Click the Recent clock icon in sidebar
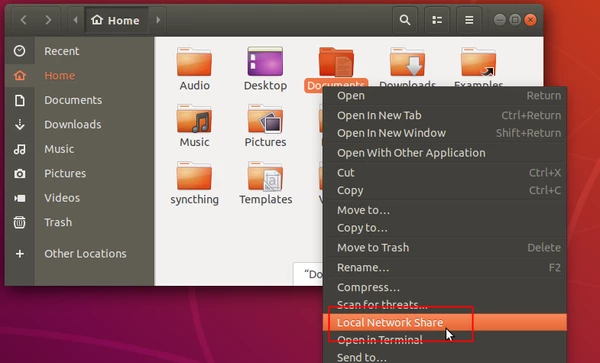The image size is (600, 363). [x=20, y=51]
